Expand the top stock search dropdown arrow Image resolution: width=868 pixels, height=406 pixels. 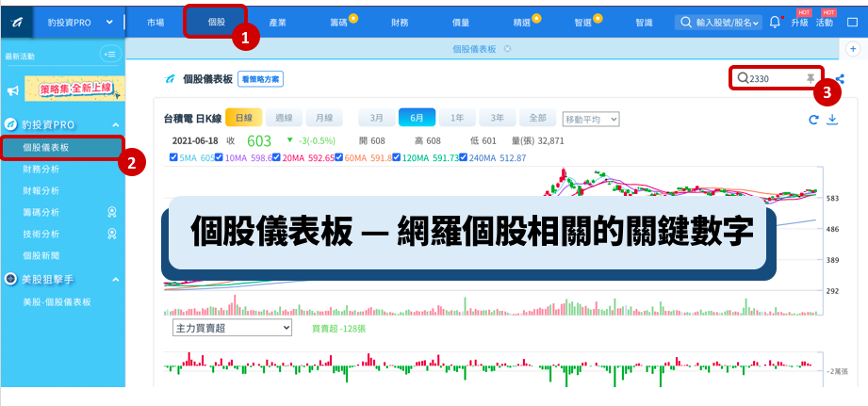(757, 24)
